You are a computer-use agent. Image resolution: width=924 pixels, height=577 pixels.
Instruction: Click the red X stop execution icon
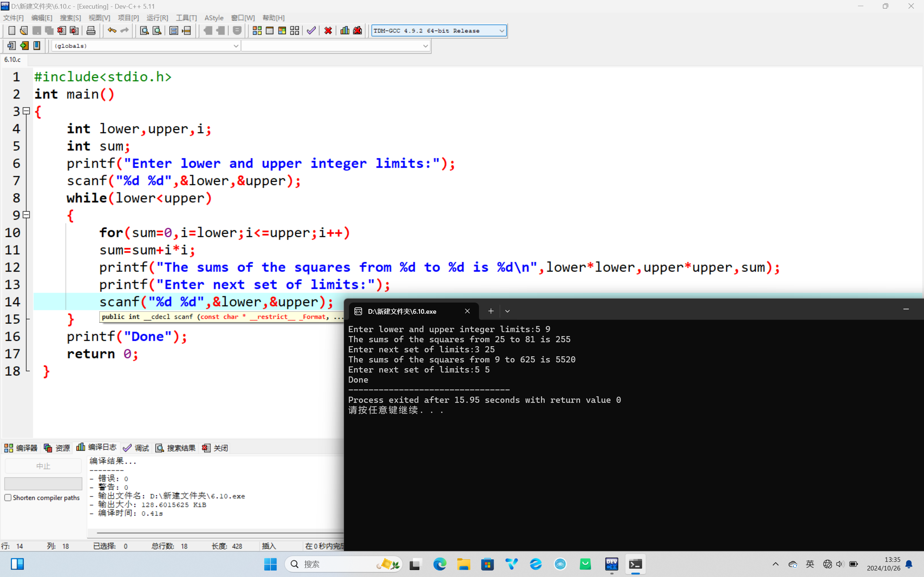(x=328, y=31)
